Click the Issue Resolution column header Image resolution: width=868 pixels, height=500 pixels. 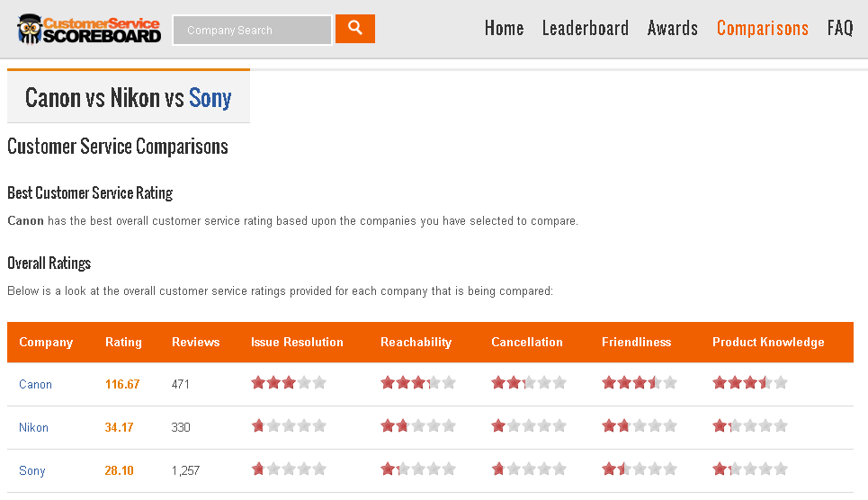tap(297, 343)
